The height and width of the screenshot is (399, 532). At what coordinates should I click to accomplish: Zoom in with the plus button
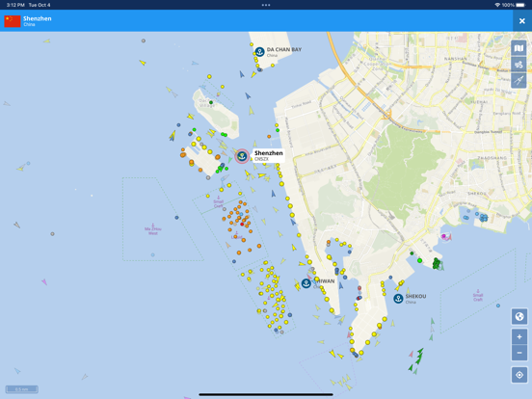(519, 337)
